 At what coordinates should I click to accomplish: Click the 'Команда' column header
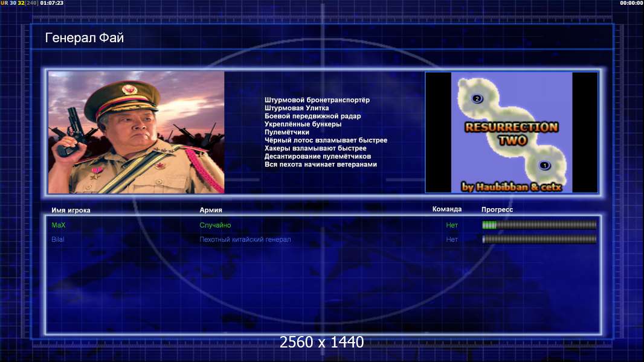pos(447,209)
